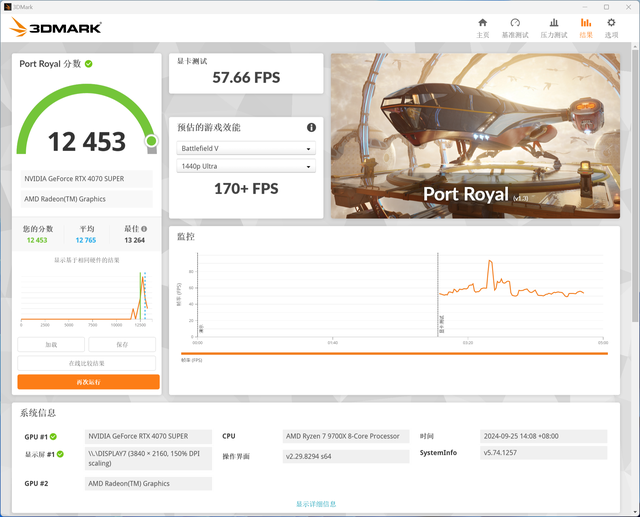Click the orange Run Again button
This screenshot has height=517, width=640.
(89, 382)
